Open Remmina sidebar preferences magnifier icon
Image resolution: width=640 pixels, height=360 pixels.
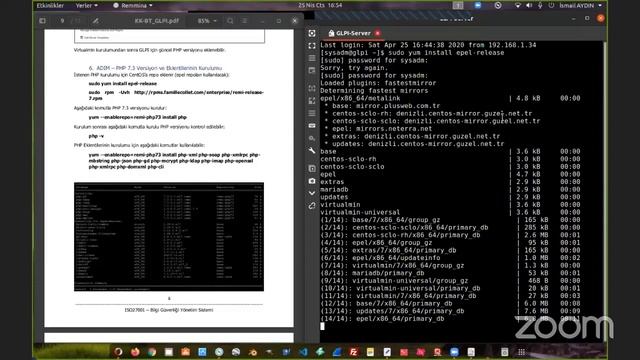(x=312, y=138)
